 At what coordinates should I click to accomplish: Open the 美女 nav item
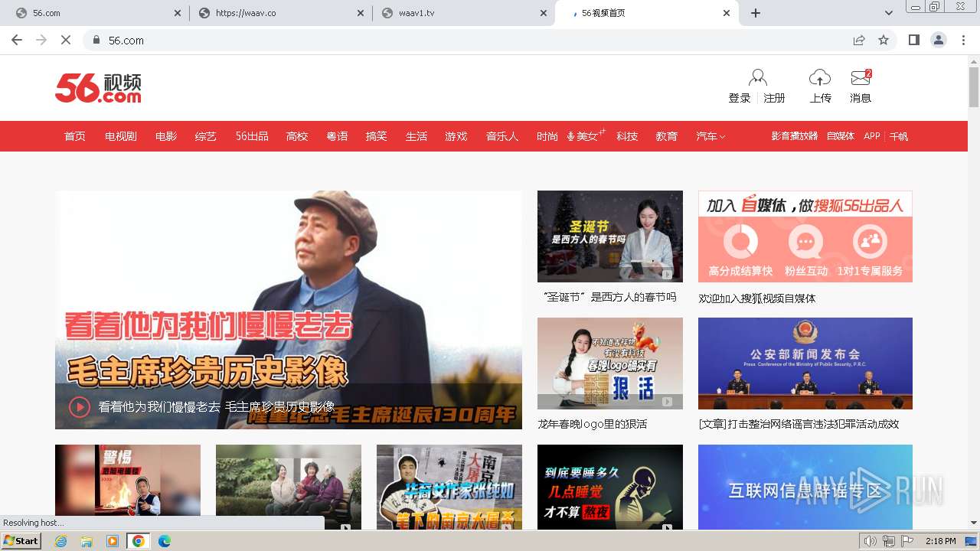pos(586,136)
